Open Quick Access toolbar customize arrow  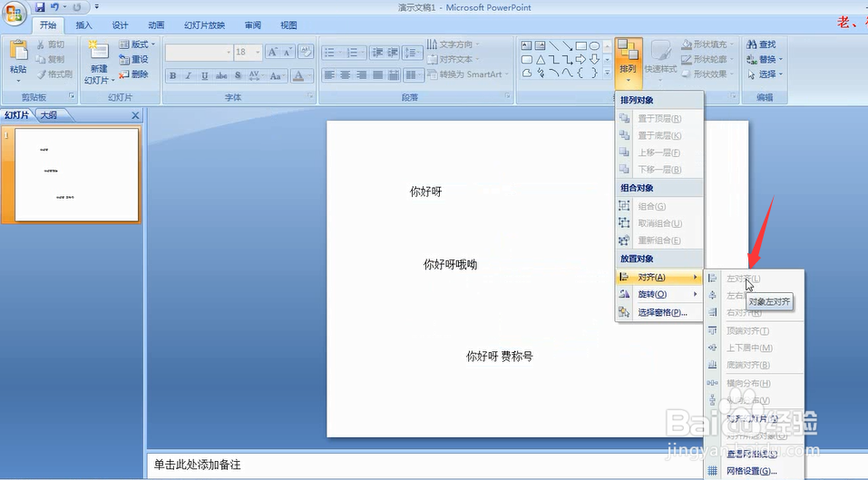coord(97,7)
